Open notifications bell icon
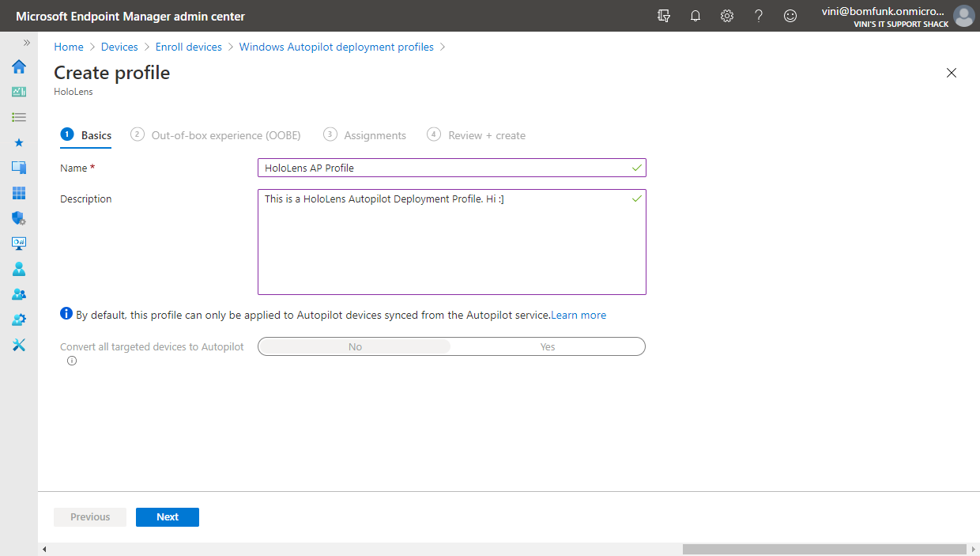980x556 pixels. (x=695, y=16)
